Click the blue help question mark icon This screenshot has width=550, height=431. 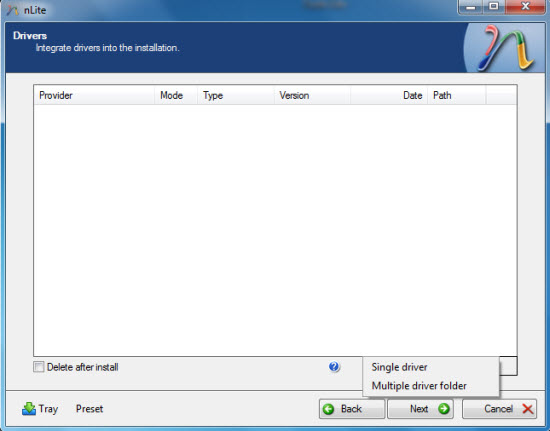coord(334,367)
